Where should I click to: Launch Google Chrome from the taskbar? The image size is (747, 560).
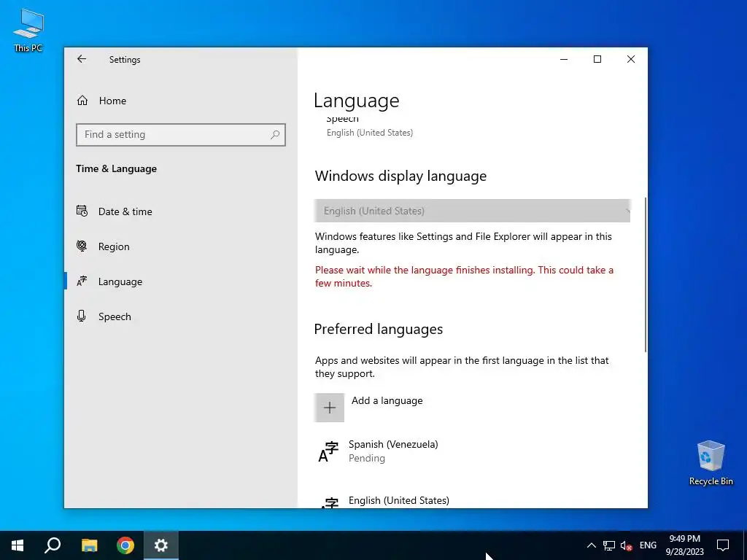(x=125, y=545)
